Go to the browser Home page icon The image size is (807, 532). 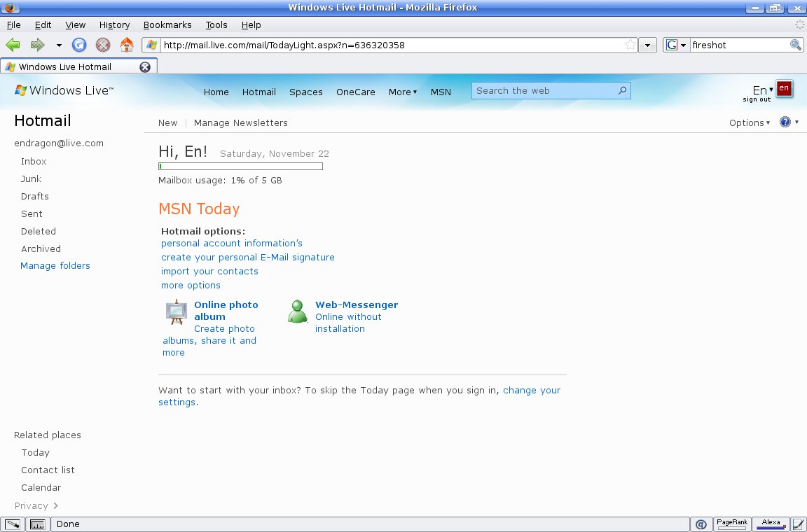[x=127, y=45]
